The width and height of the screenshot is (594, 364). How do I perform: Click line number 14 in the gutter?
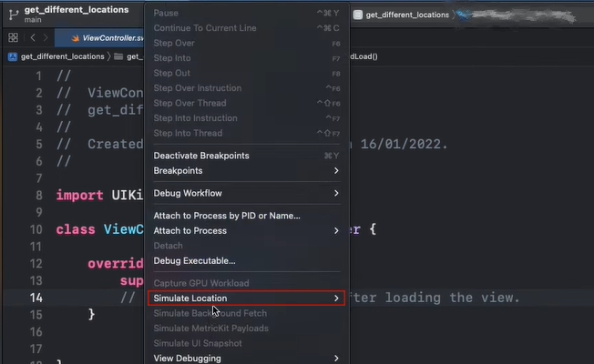point(36,298)
